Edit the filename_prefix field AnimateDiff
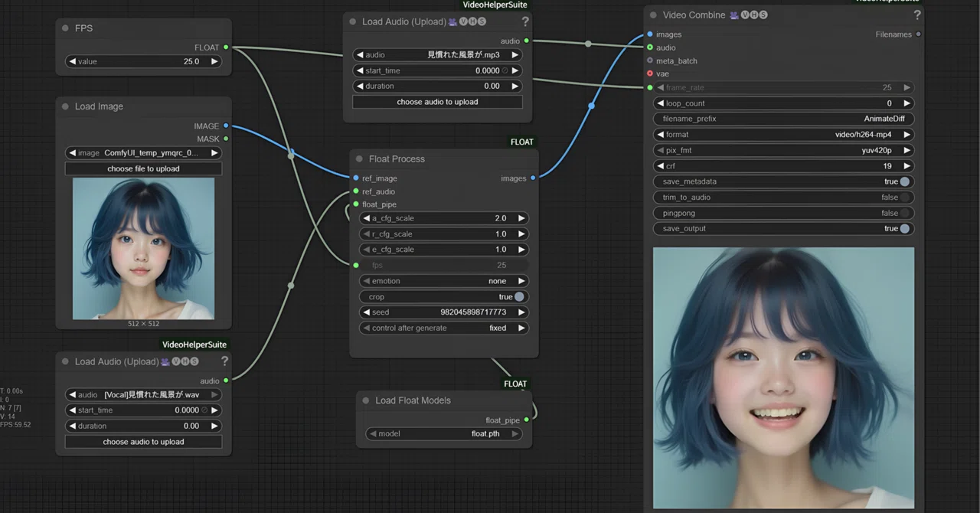The height and width of the screenshot is (513, 980). pos(783,119)
